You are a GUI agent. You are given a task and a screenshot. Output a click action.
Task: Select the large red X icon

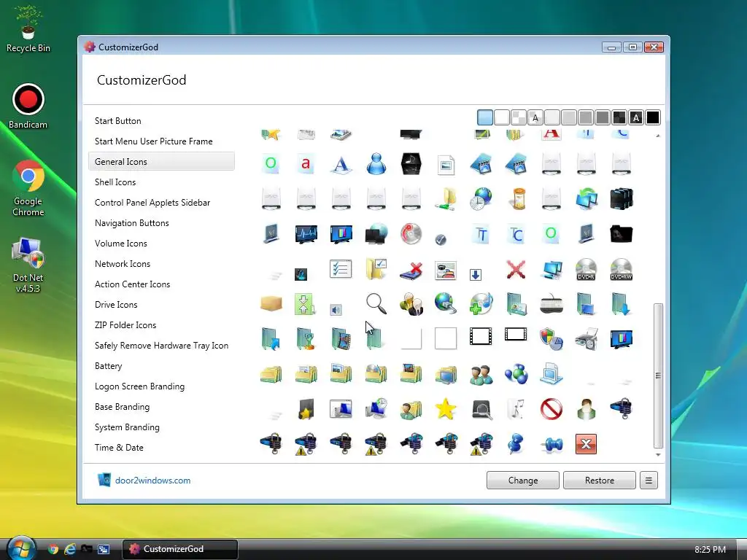click(x=516, y=270)
